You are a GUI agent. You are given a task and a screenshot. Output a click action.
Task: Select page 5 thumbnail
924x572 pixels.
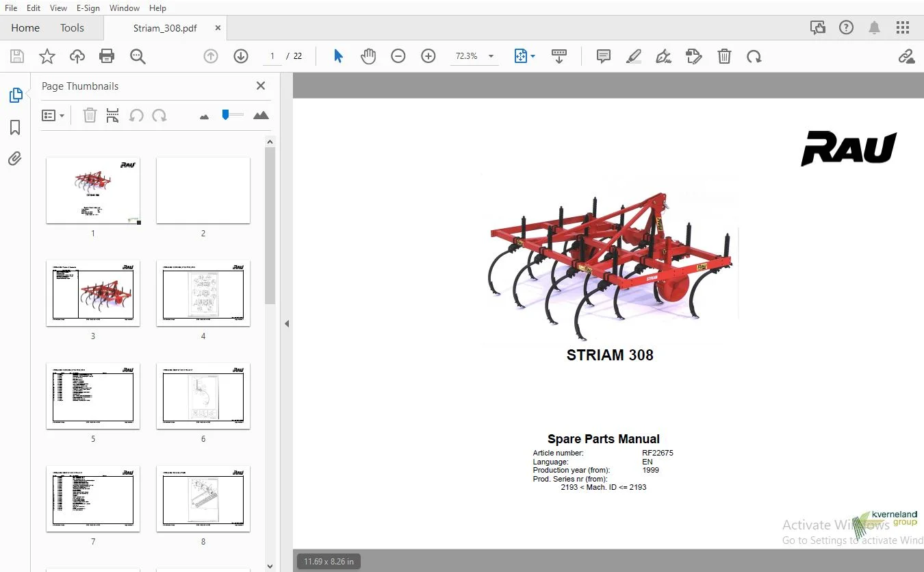pos(93,396)
